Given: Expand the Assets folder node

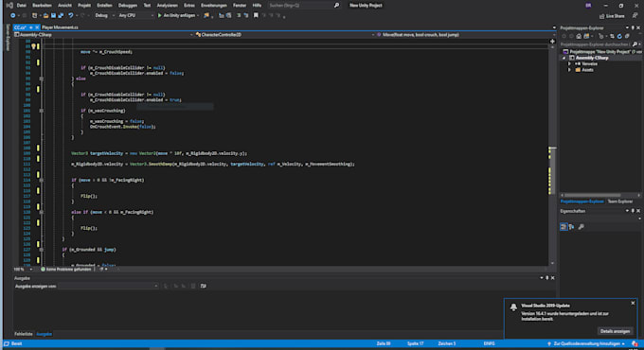Looking at the screenshot, I should tap(570, 70).
